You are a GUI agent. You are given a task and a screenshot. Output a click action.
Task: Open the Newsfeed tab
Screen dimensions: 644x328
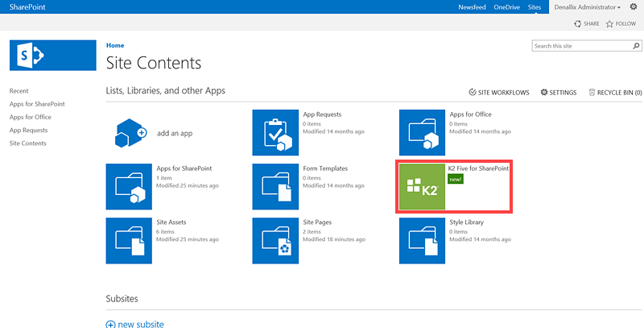click(x=472, y=7)
